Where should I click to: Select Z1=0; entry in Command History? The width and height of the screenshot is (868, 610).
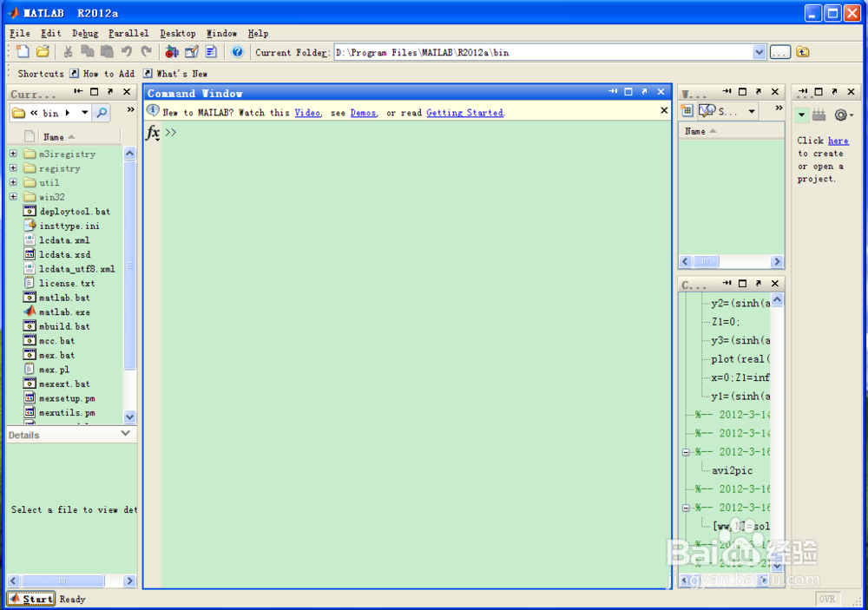click(x=725, y=322)
